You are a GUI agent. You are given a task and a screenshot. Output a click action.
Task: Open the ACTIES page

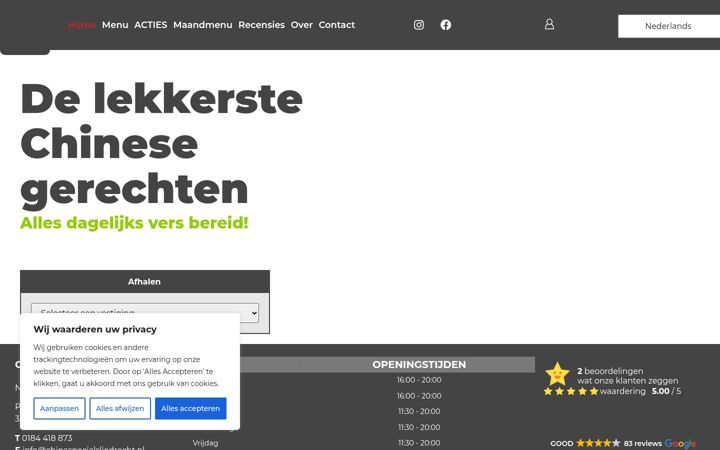pyautogui.click(x=151, y=25)
